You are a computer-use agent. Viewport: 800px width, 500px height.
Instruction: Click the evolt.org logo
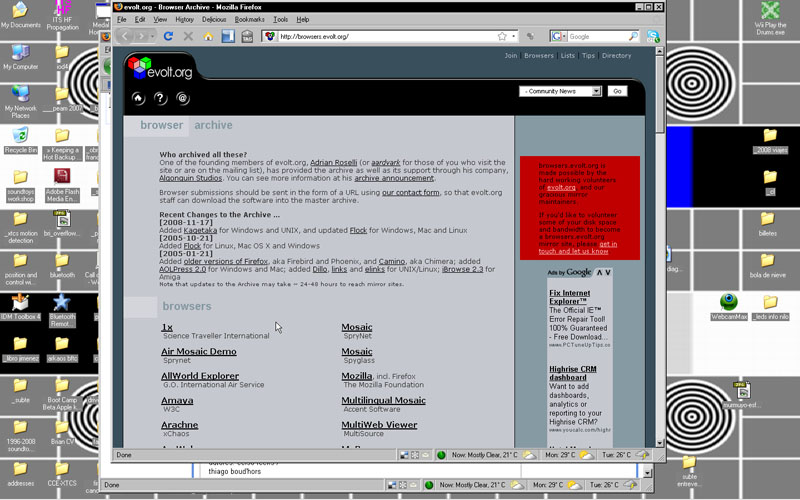[x=160, y=69]
